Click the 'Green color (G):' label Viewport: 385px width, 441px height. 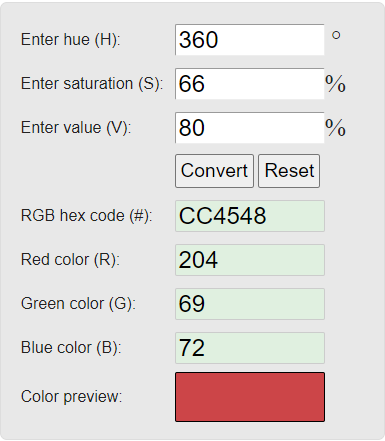(78, 304)
